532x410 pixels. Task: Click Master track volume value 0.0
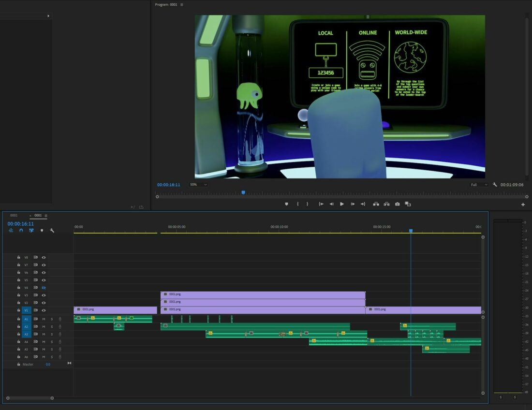point(48,365)
